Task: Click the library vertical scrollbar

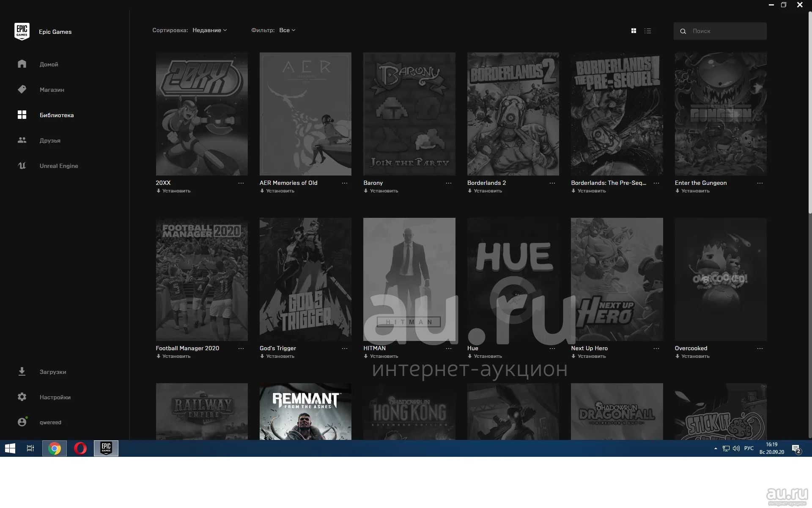Action: click(x=810, y=112)
